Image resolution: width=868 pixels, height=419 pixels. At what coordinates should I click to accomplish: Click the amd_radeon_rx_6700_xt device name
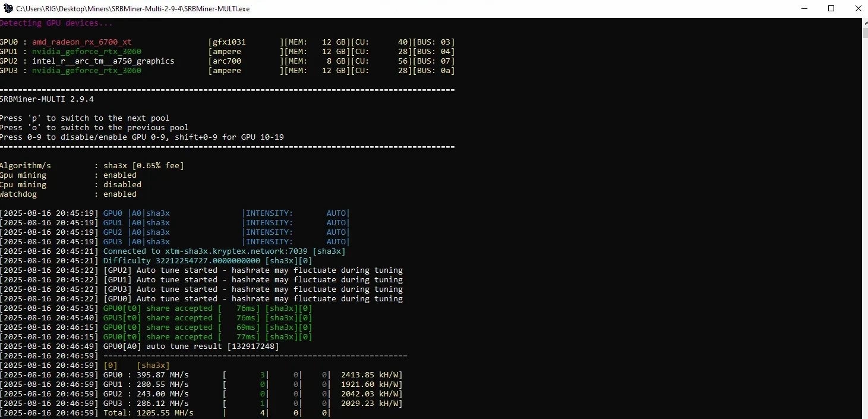pos(81,42)
